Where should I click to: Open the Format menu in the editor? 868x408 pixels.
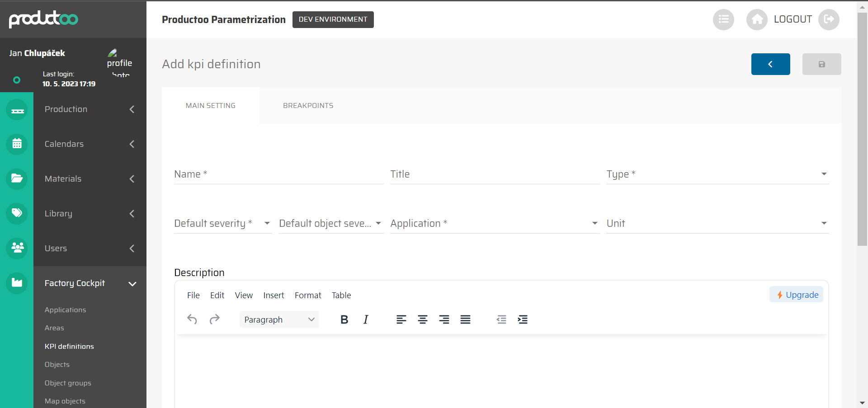307,295
